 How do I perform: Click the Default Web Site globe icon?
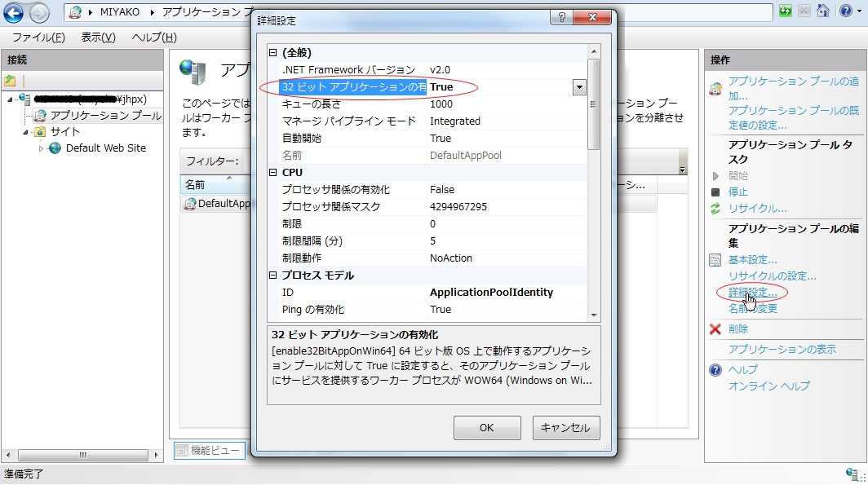55,148
